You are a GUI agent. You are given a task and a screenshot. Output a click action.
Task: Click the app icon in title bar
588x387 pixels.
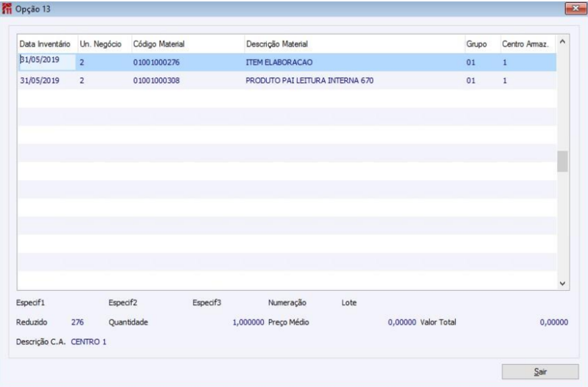[7, 9]
